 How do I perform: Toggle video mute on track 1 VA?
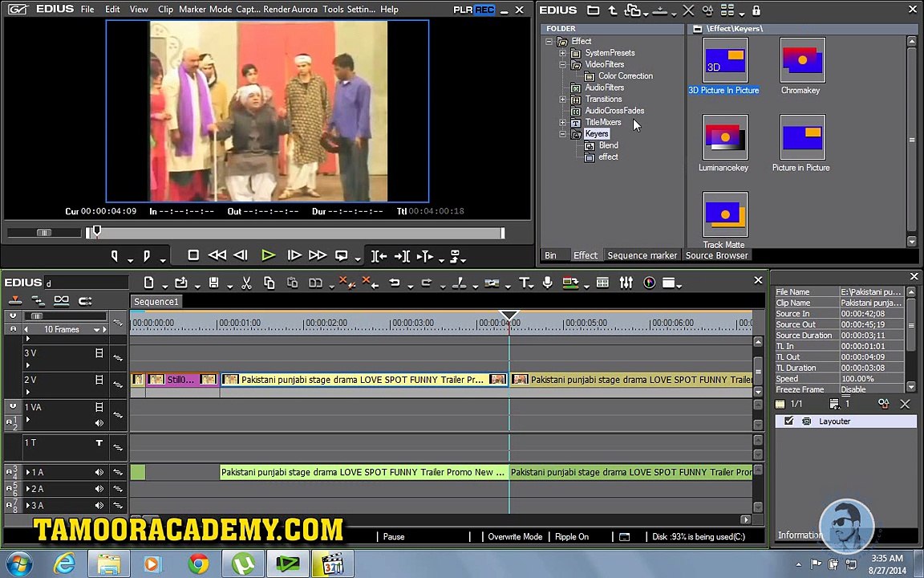click(x=99, y=407)
